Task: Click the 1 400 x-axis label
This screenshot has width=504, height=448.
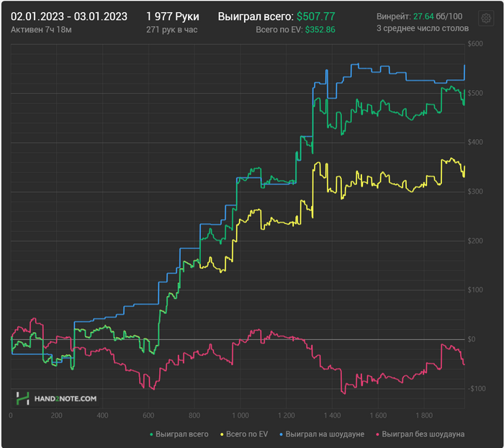Action: [x=333, y=416]
